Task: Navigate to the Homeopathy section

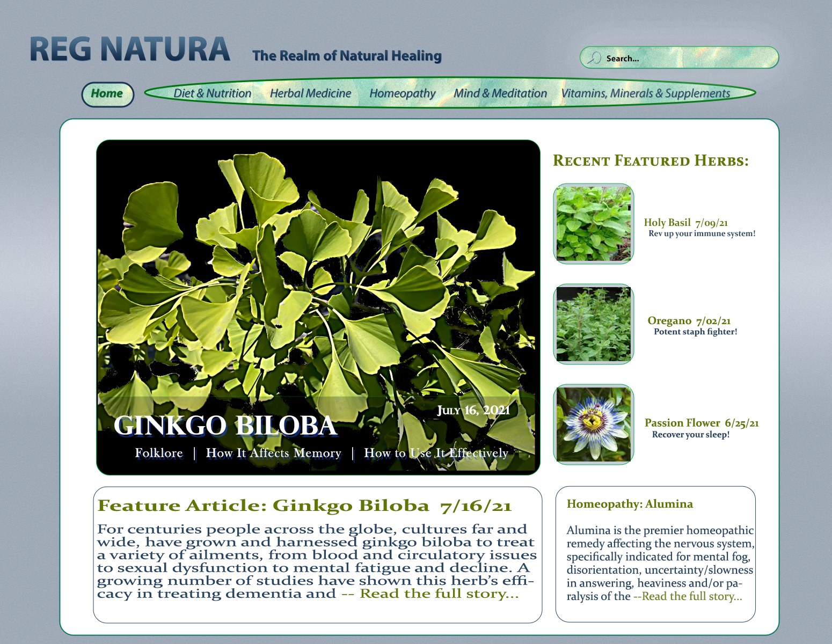Action: (x=402, y=93)
